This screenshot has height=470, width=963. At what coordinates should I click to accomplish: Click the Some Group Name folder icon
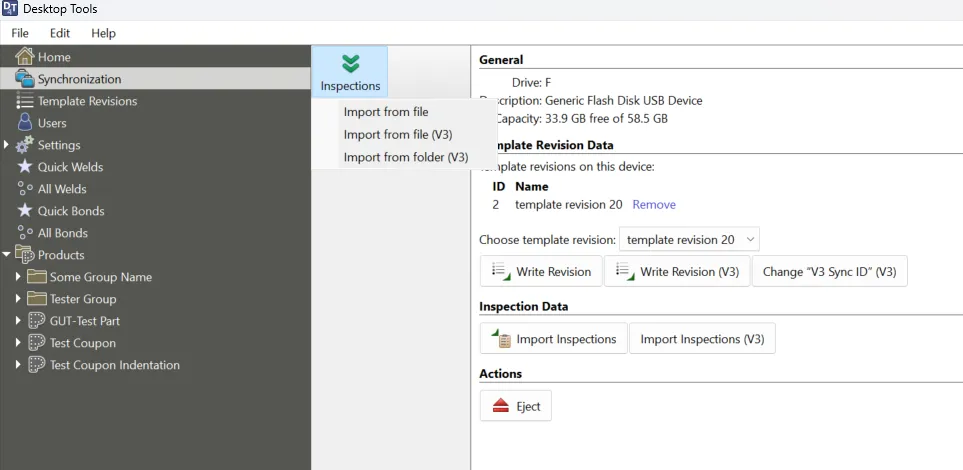pos(37,276)
